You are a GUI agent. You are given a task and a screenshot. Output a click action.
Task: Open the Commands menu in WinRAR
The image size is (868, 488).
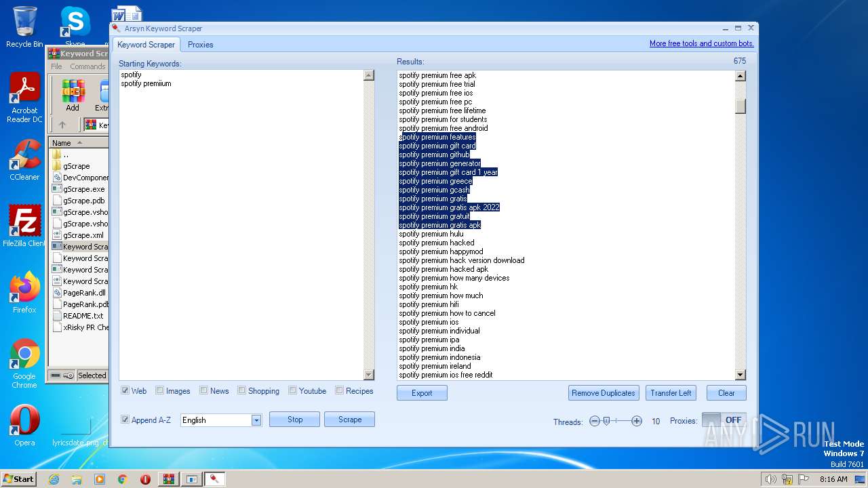(87, 66)
